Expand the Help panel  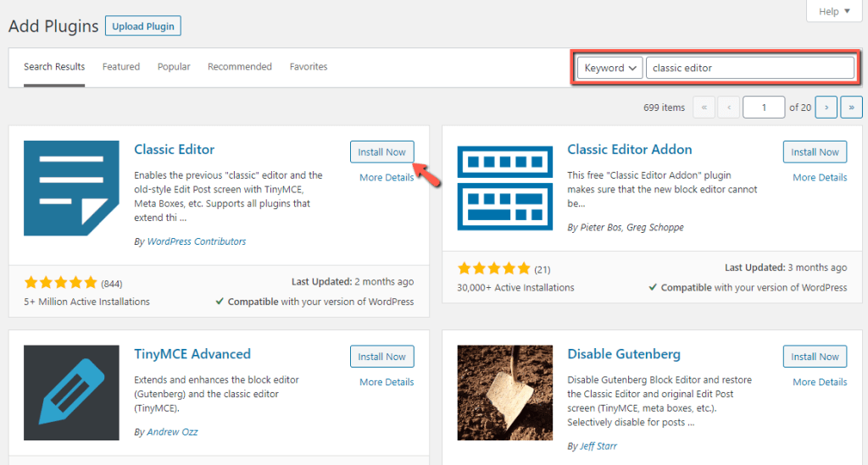click(834, 11)
